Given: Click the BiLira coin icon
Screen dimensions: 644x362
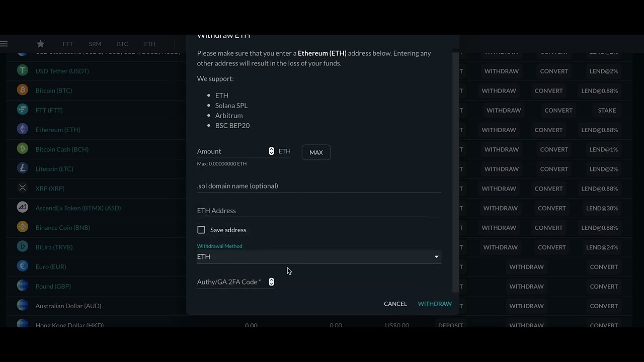Looking at the screenshot, I should point(22,247).
